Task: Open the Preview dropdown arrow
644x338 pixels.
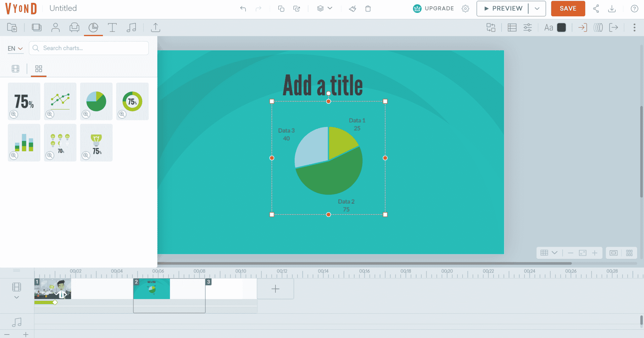Action: coord(537,8)
